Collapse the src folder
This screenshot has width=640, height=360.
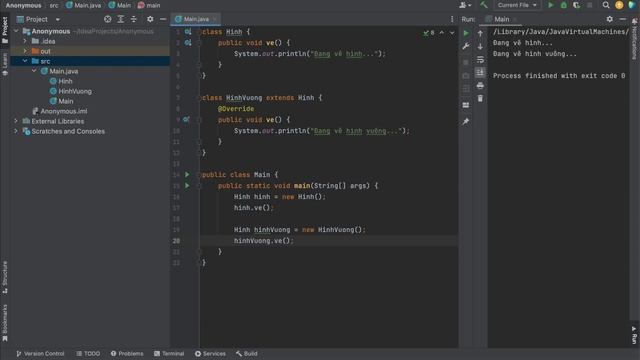[x=25, y=61]
